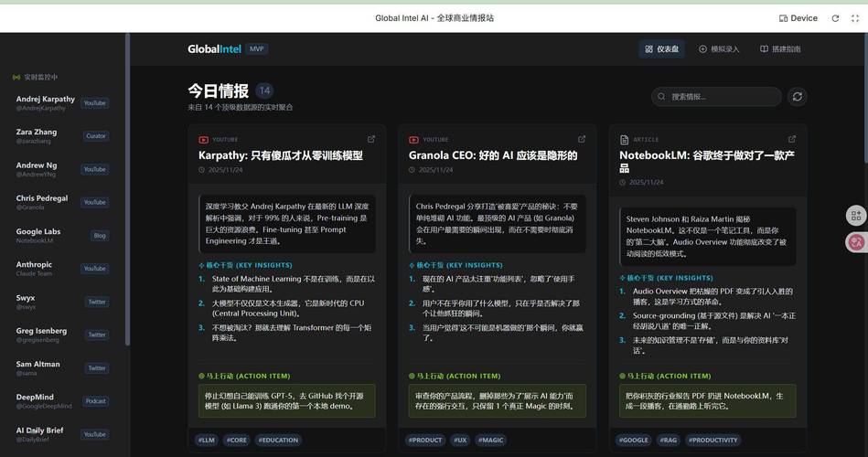
Task: Focus the 搜索情报 search field
Action: 716,96
